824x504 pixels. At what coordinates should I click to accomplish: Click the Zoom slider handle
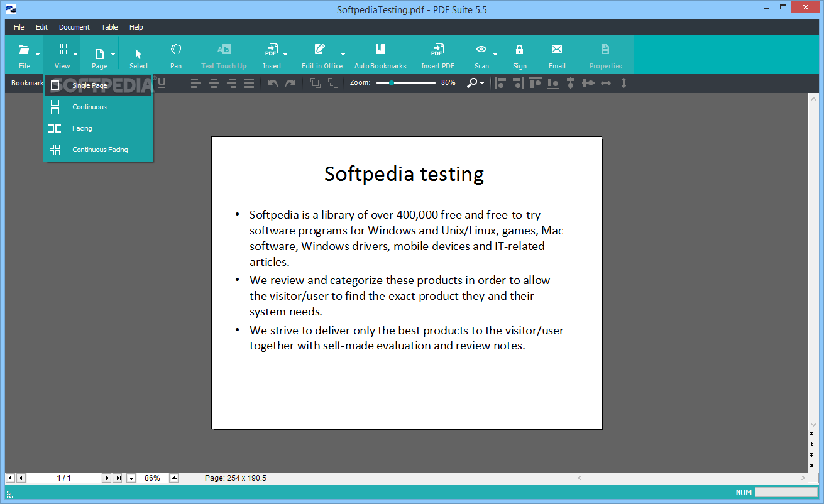tap(392, 83)
